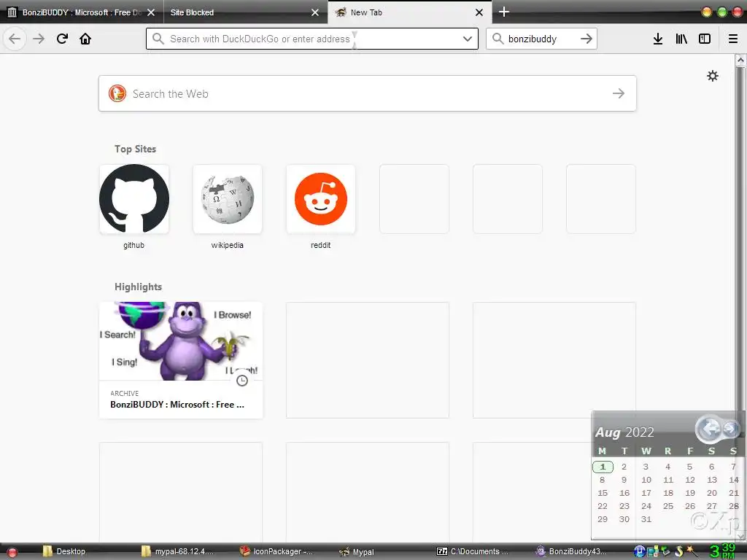
Task: Submit the bonzibuddy search arrow
Action: 587,39
